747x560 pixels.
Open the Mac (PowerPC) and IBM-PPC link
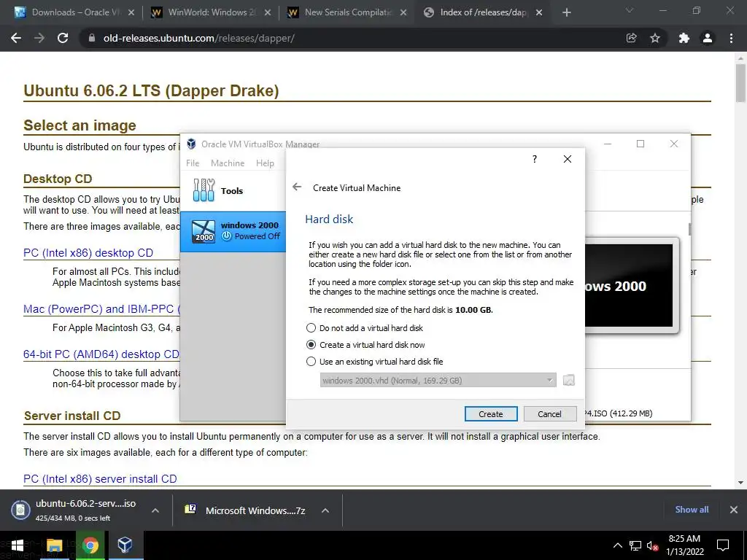[101, 309]
